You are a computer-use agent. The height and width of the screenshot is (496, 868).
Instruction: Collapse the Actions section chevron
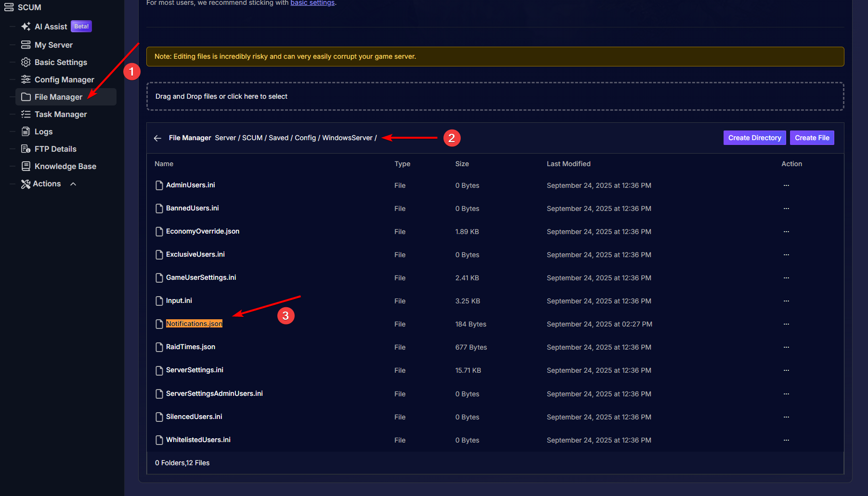pyautogui.click(x=73, y=184)
